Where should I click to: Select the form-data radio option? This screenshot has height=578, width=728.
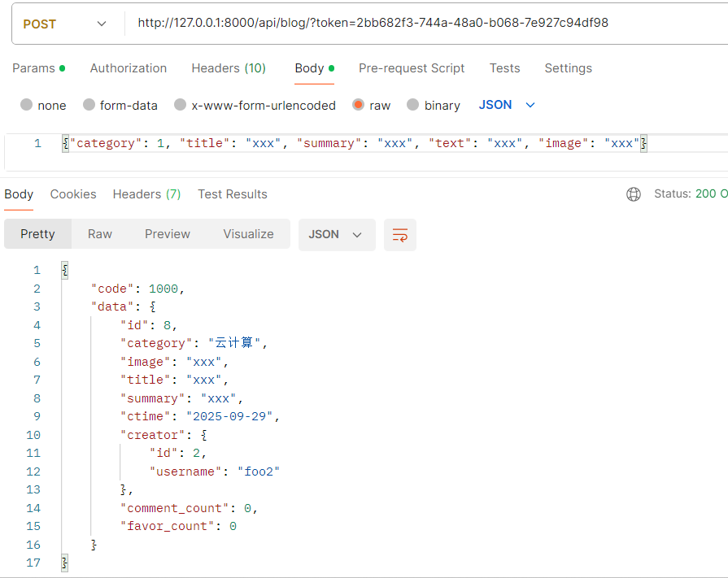pyautogui.click(x=89, y=105)
